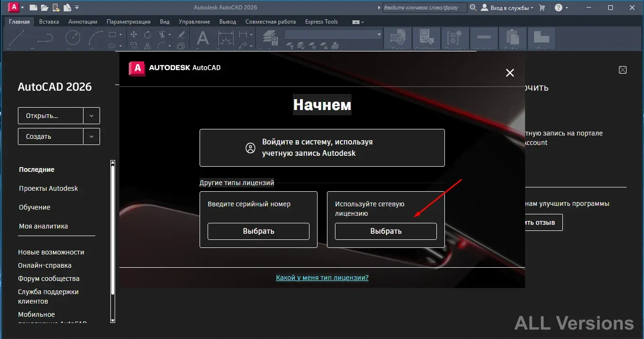Image resolution: width=644 pixels, height=339 pixels.
Task: Click the Utilities ruler panel button
Action: pos(484,38)
